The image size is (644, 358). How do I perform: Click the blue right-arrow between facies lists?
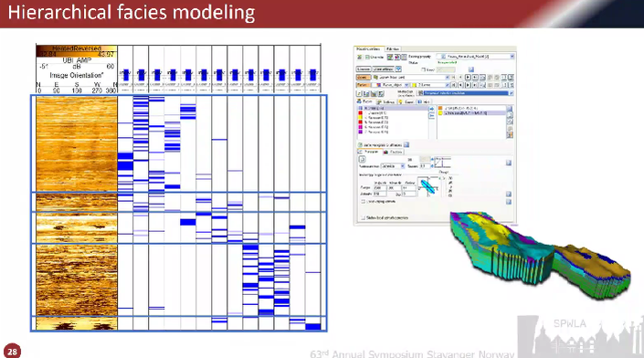(x=432, y=109)
